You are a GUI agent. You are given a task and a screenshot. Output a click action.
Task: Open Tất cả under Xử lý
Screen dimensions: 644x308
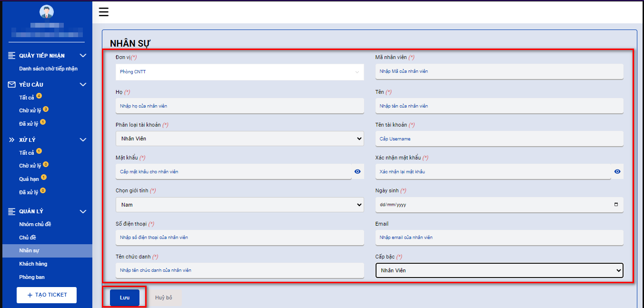click(x=27, y=153)
